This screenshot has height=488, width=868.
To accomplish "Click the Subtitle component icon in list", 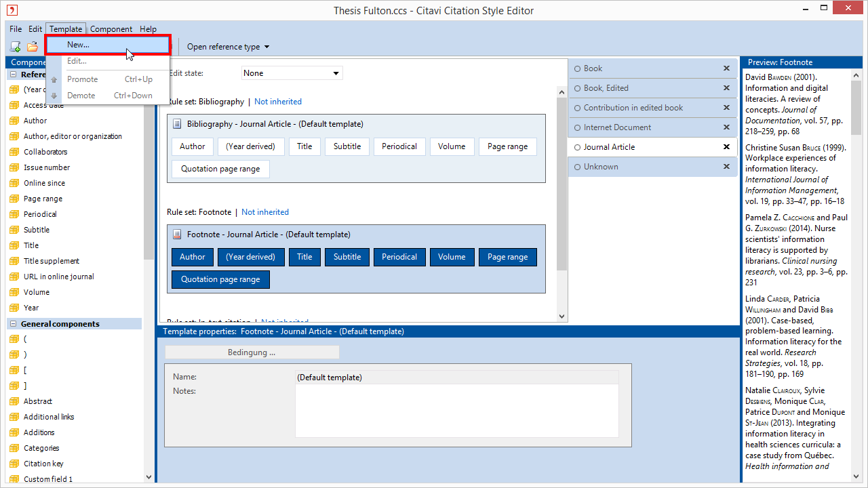I will 14,230.
